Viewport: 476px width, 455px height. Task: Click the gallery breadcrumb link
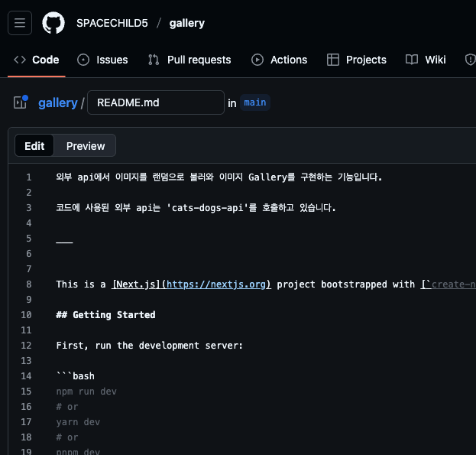pyautogui.click(x=58, y=103)
